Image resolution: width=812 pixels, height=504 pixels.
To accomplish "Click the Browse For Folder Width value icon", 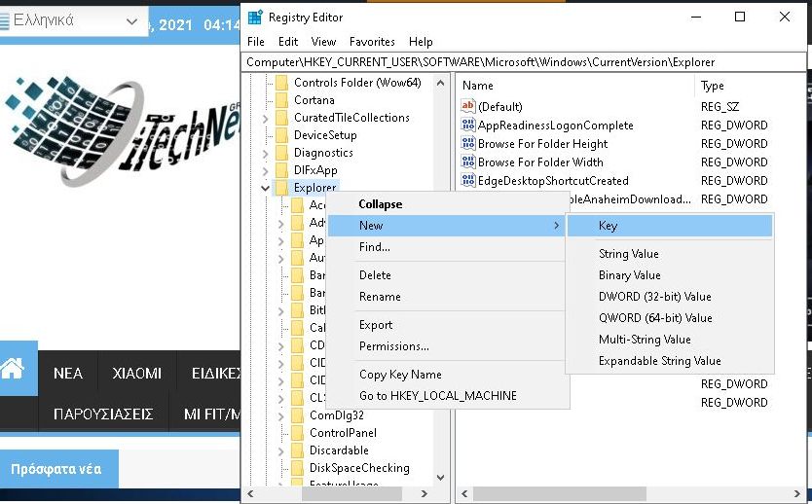I will [468, 162].
